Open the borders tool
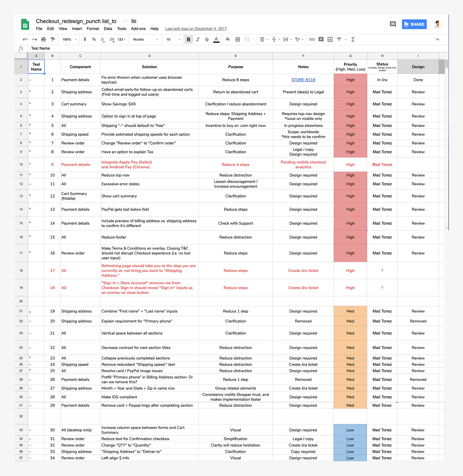 pos(238,39)
